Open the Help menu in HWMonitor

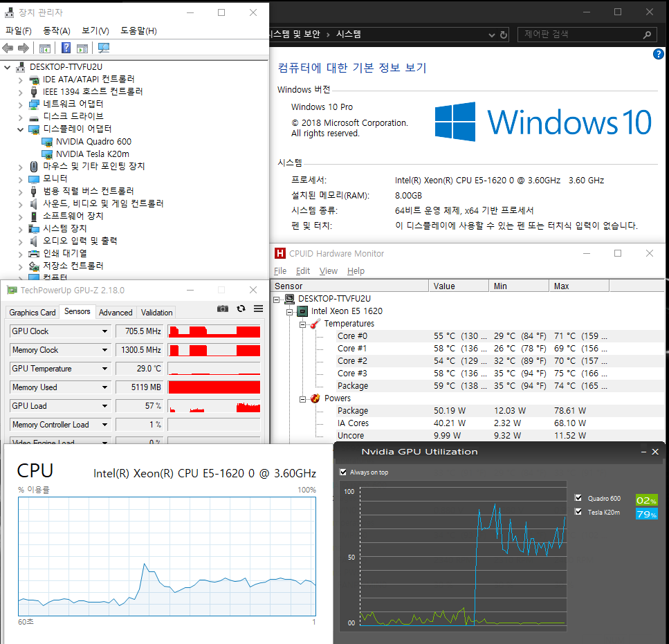click(x=356, y=271)
